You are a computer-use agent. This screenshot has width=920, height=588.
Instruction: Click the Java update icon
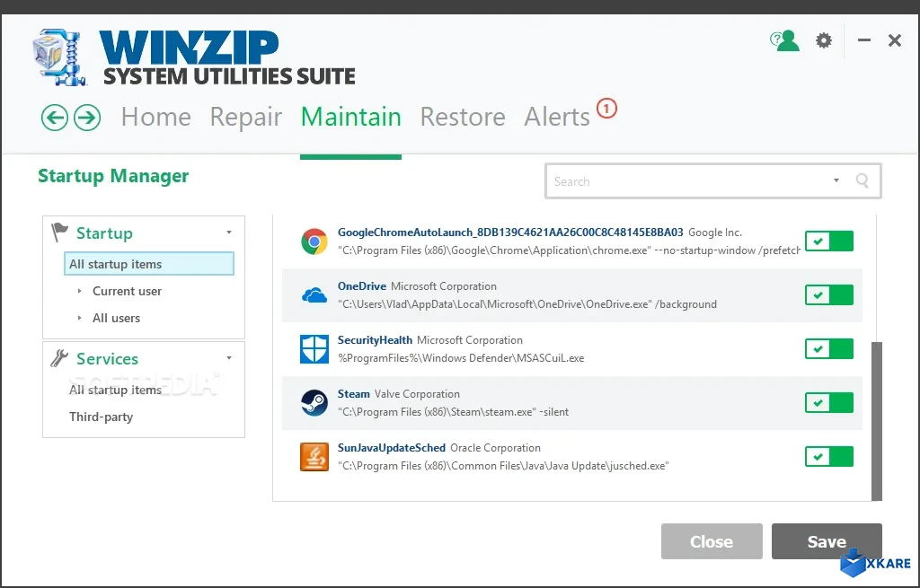tap(314, 457)
